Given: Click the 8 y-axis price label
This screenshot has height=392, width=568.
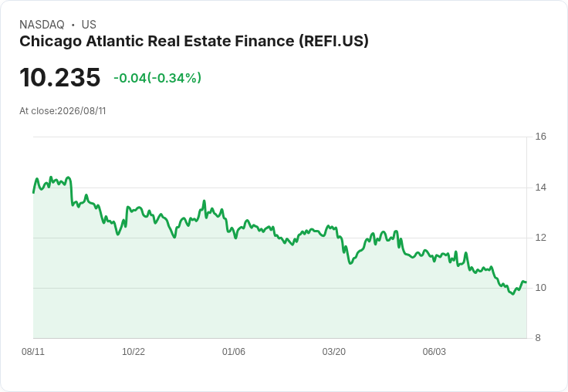Looking at the screenshot, I should point(538,338).
